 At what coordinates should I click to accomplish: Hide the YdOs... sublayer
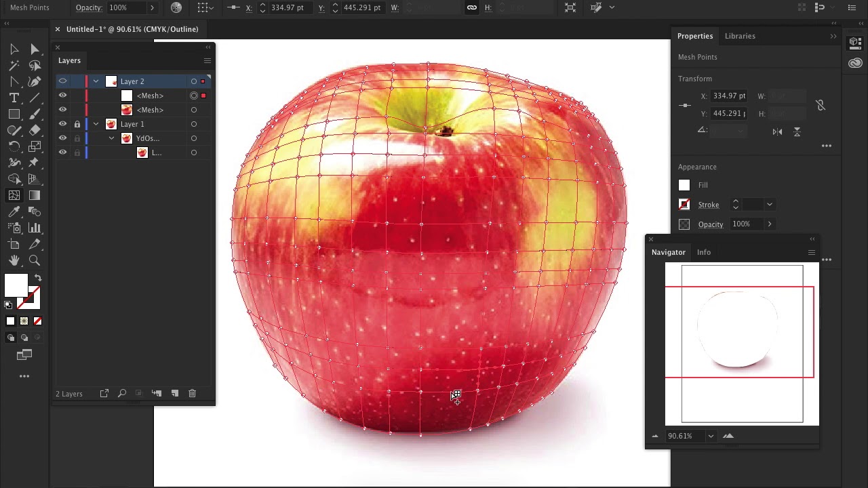(x=62, y=138)
